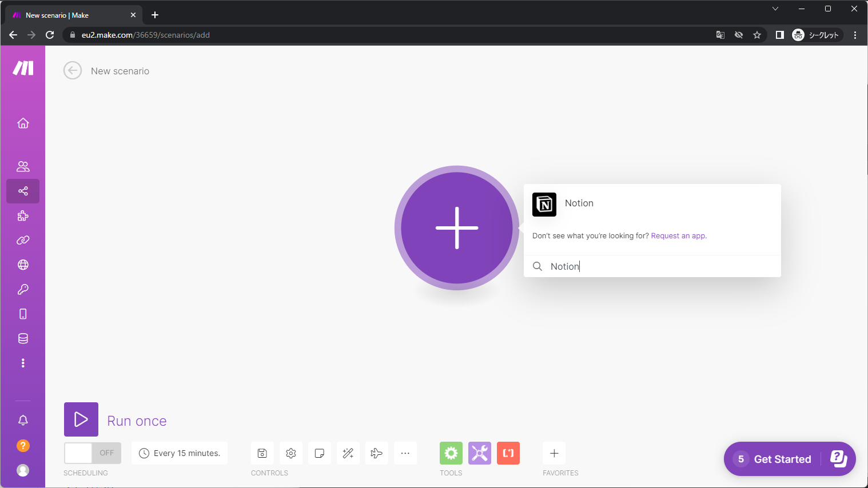Open the tab search chevron in the title bar

tap(775, 9)
